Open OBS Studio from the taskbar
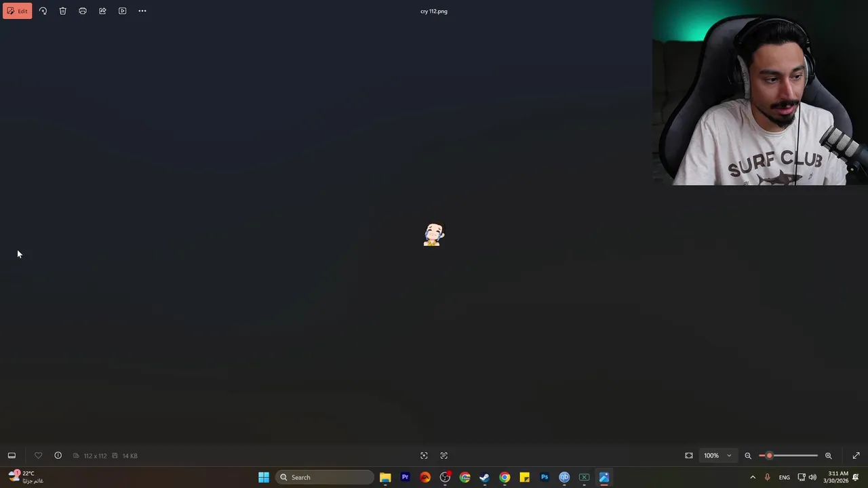Screen dimensions: 868x488 point(445,477)
